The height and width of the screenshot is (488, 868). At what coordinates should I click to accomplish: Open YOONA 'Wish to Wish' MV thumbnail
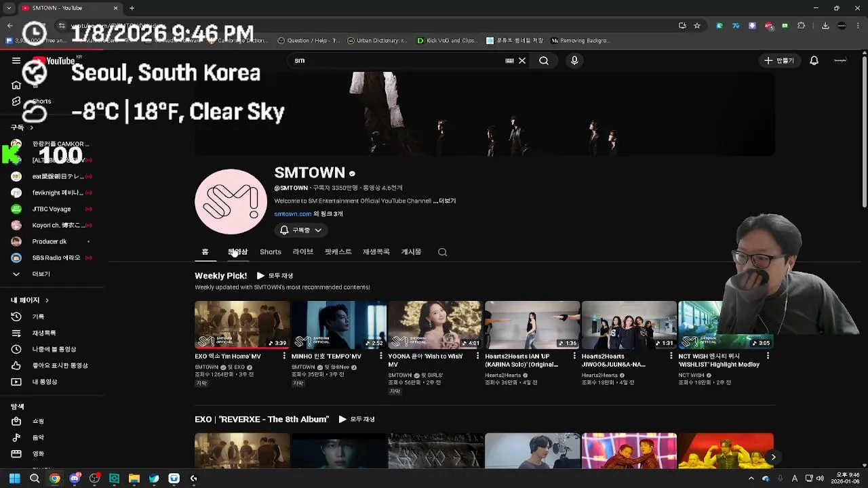click(435, 325)
